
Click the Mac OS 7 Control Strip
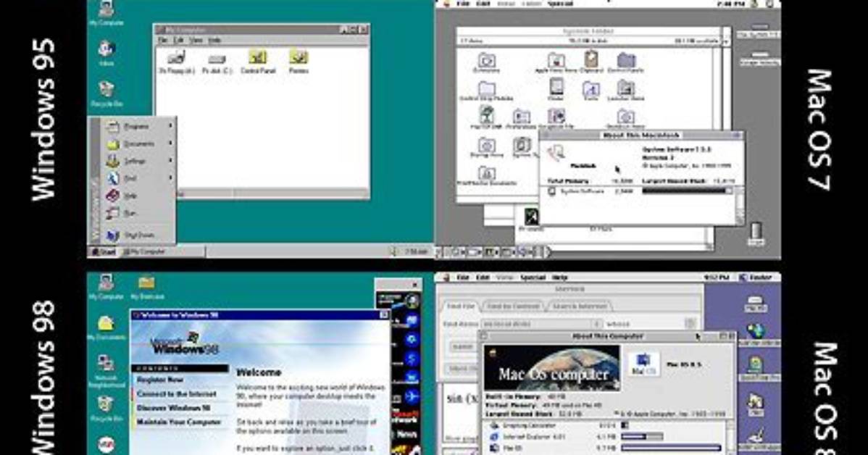[494, 252]
